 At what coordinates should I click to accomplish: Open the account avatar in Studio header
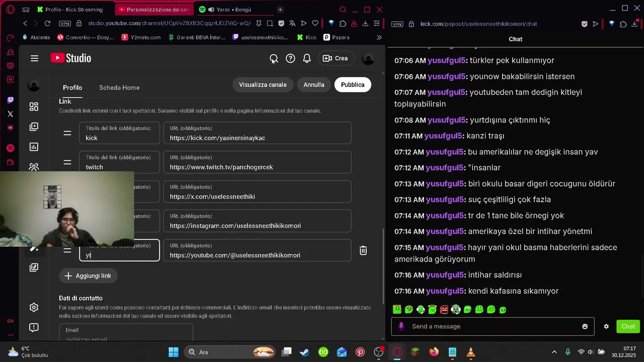[368, 59]
